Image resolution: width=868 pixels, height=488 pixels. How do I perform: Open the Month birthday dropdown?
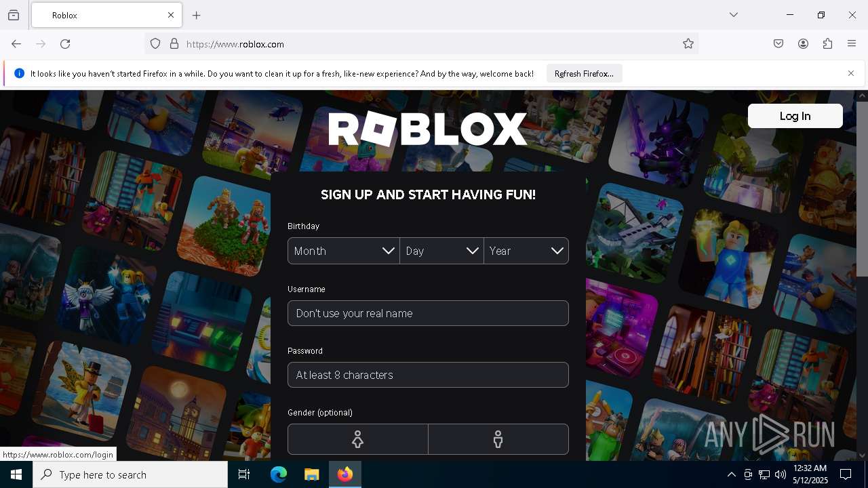[x=343, y=251]
